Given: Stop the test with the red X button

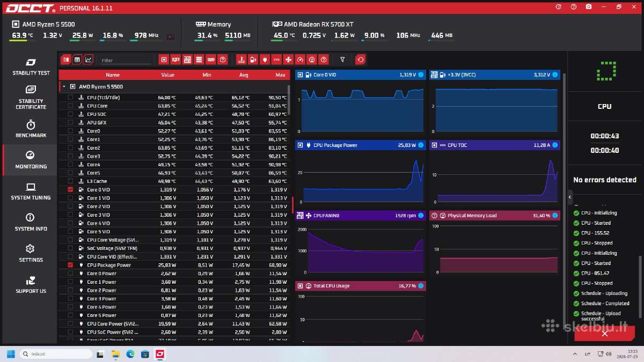Looking at the screenshot, I should coord(604,334).
